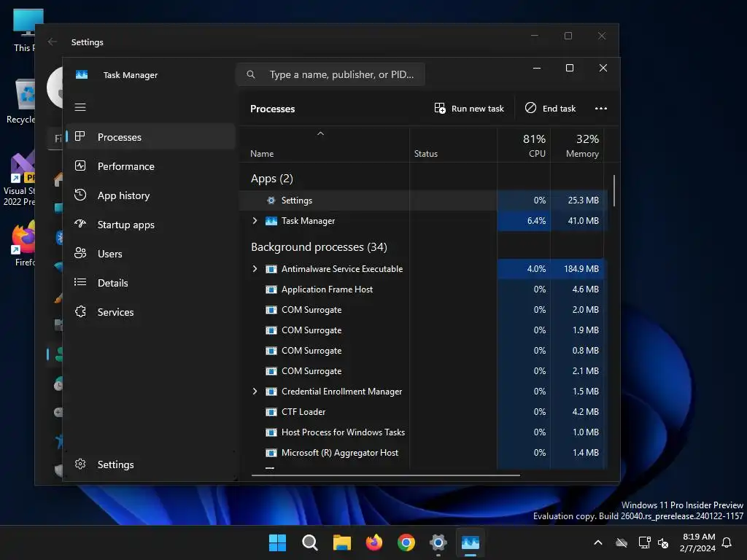Open the Services page
The image size is (747, 560).
(x=150, y=311)
